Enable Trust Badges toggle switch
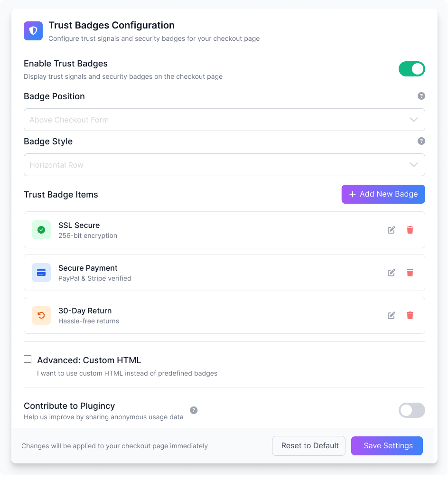This screenshot has height=481, width=448. [412, 69]
